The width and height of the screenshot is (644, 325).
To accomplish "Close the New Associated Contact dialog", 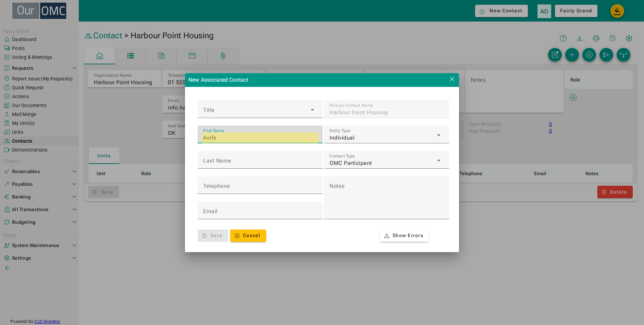I will (x=452, y=79).
